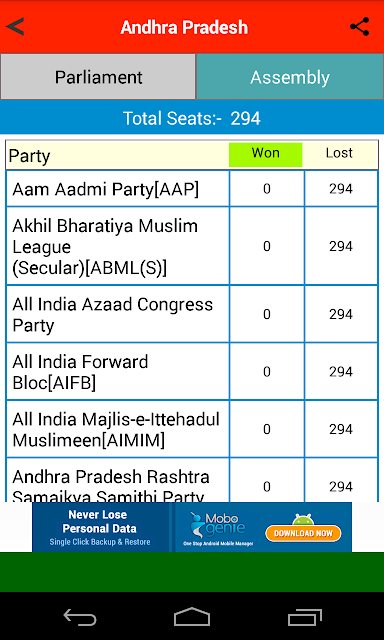This screenshot has width=384, height=640.
Task: Tap the Mobogenie logo in ad
Action: pos(218,526)
